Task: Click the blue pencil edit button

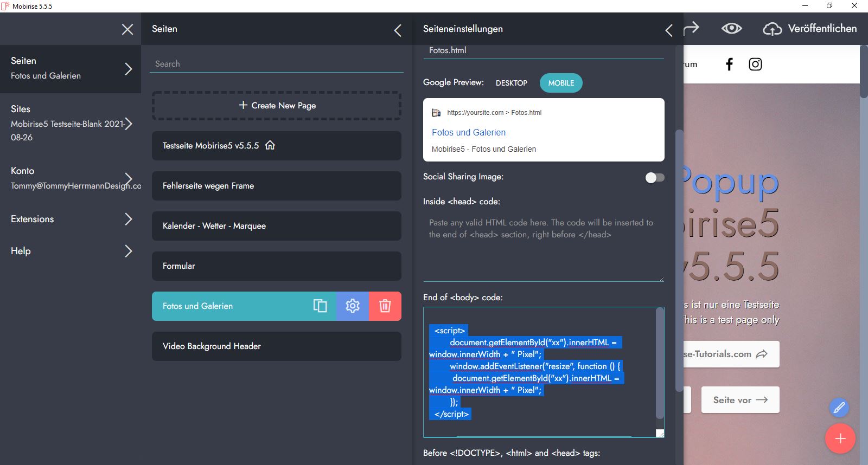Action: [839, 408]
